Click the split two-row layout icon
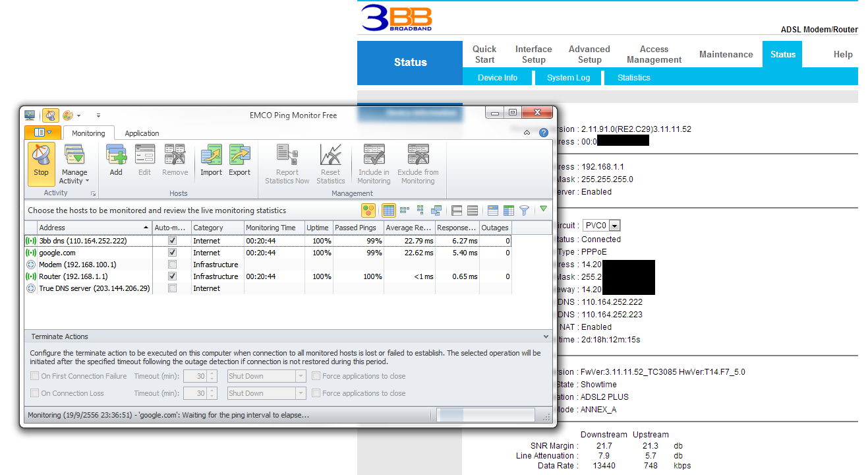Image resolution: width=868 pixels, height=475 pixels. 457,210
